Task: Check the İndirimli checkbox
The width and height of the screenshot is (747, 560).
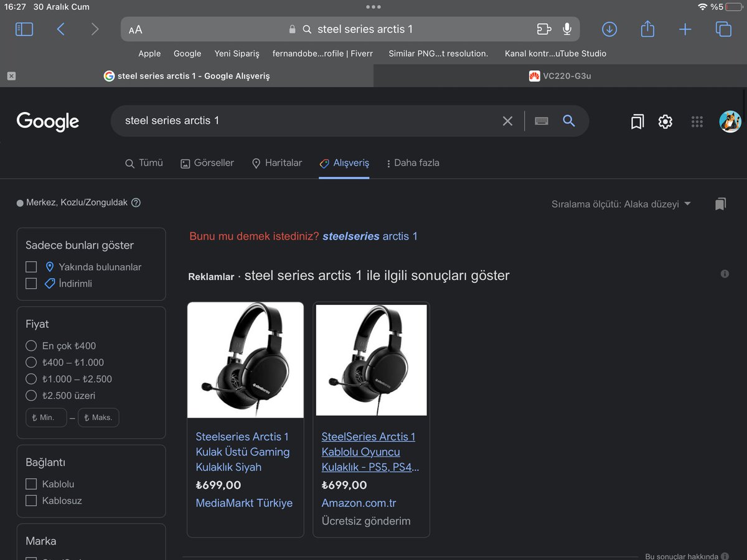Action: 31,284
